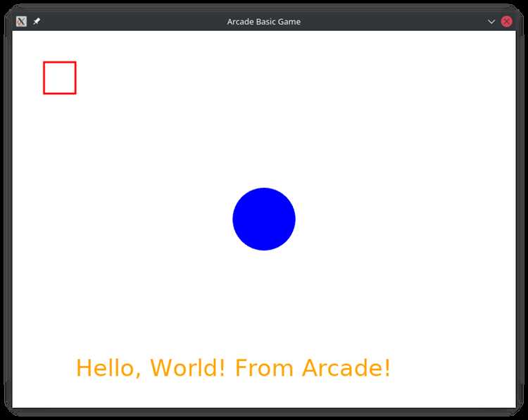This screenshot has width=528, height=420.
Task: Open the chevron down arrow in title bar
Action: 491,22
